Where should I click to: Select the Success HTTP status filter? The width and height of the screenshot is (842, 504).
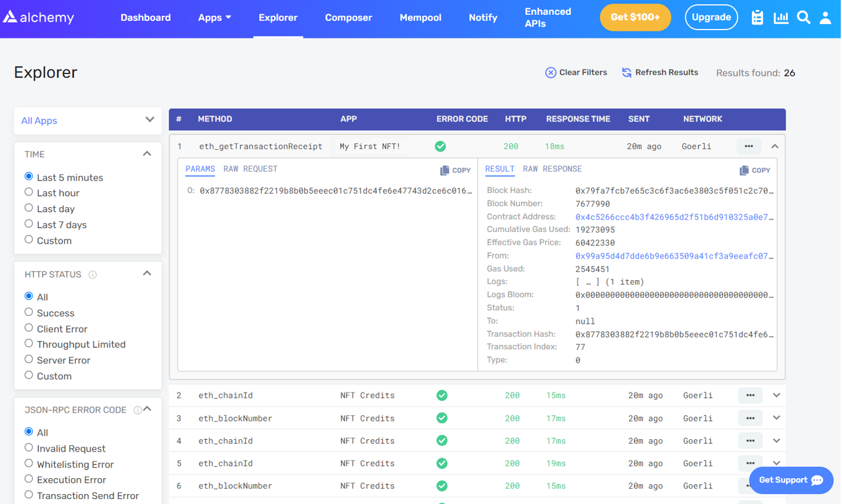tap(28, 312)
